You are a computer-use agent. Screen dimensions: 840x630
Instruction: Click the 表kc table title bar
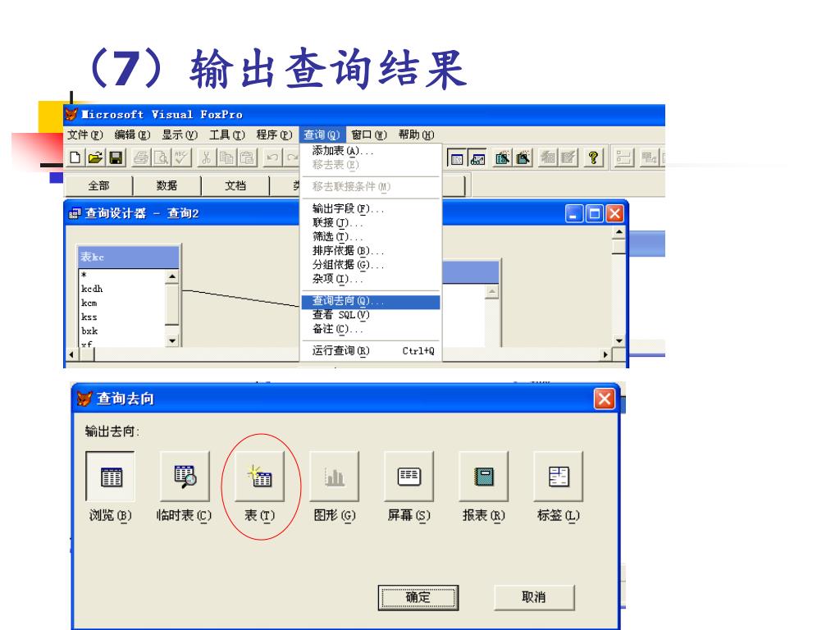tap(129, 257)
